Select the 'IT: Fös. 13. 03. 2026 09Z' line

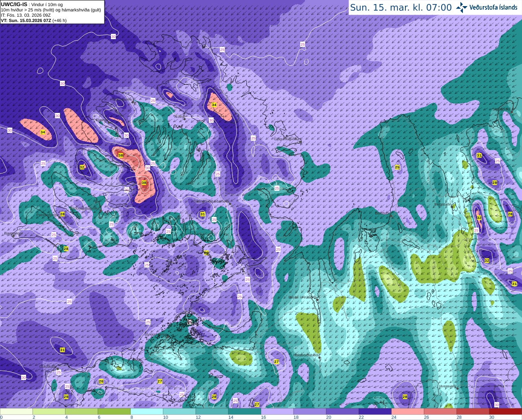(26, 15)
